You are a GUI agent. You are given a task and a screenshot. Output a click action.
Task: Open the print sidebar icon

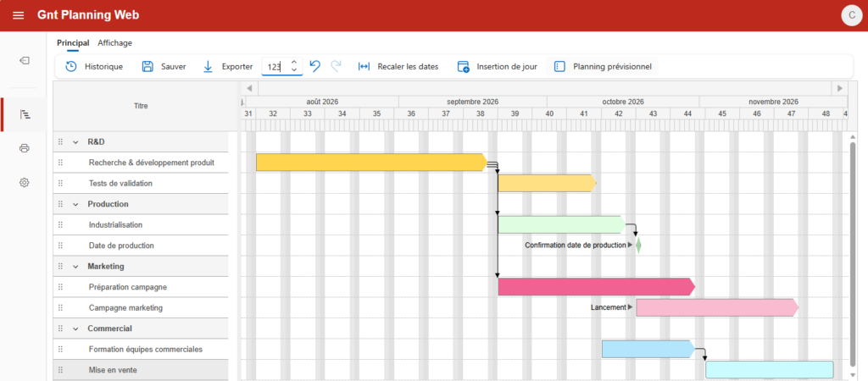pos(24,148)
